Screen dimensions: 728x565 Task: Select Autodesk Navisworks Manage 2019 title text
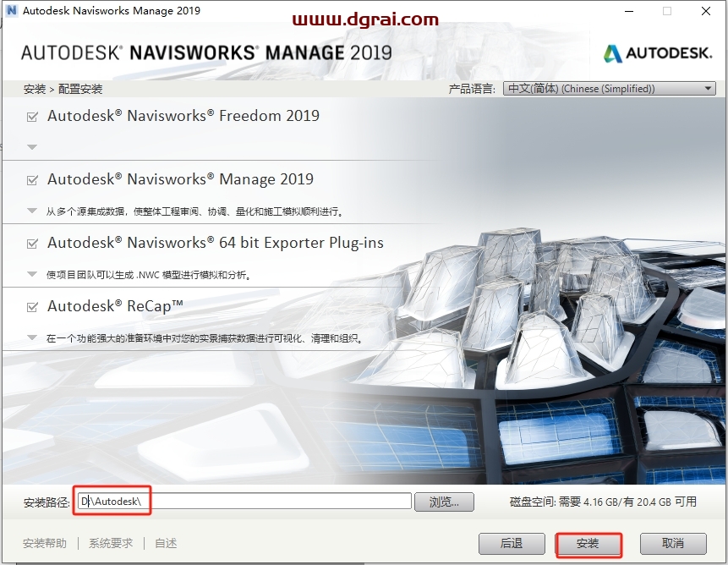pos(181,179)
